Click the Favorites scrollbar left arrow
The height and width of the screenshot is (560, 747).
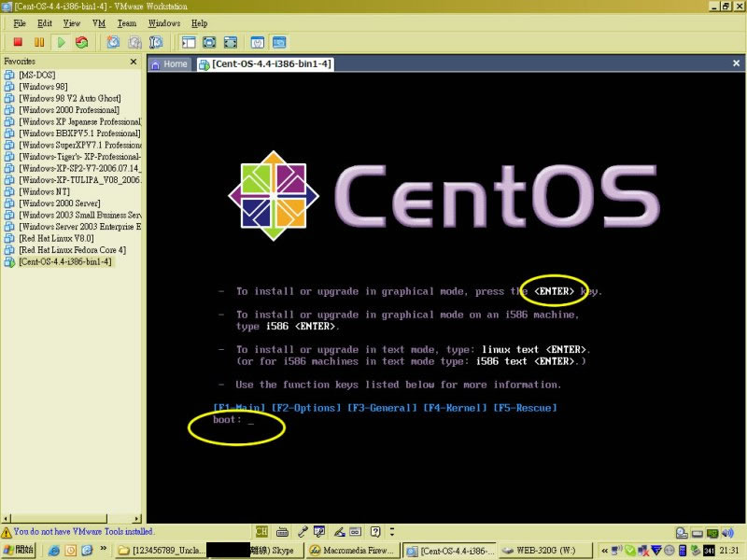(6, 518)
